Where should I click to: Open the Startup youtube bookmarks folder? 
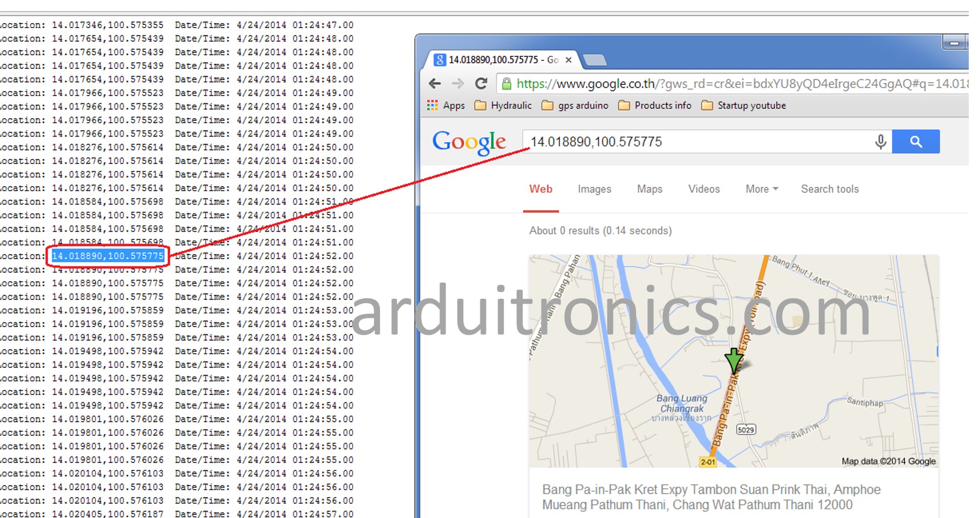pos(743,105)
